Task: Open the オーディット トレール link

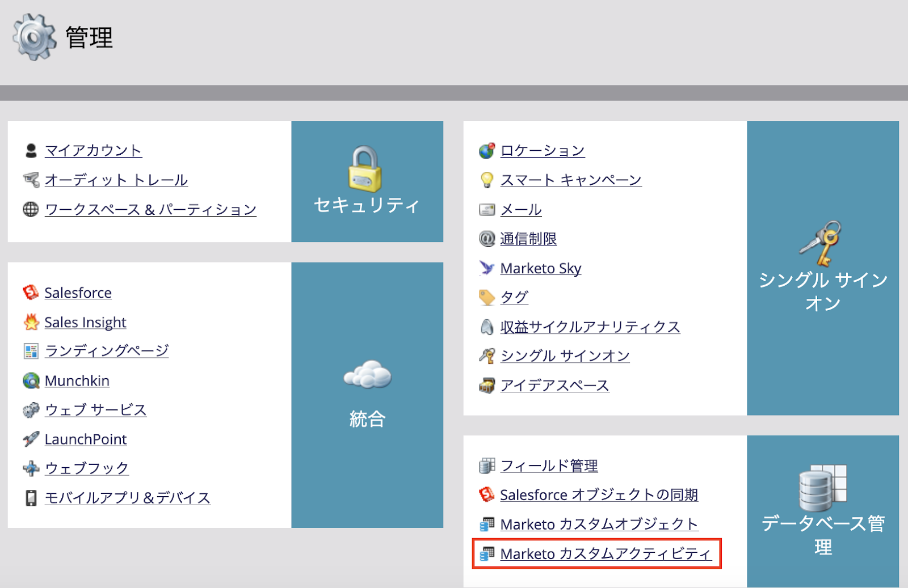Action: [x=116, y=180]
